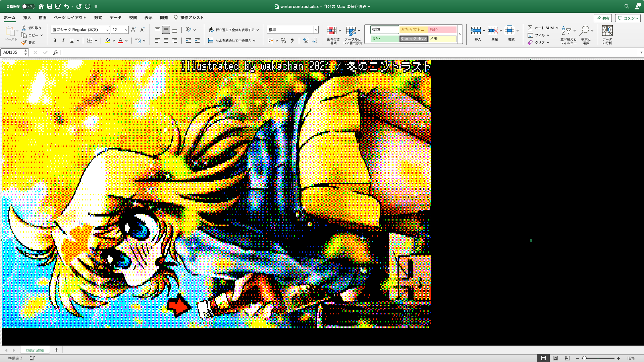Expand fill color dropdown arrow
This screenshot has height=362, width=644.
coord(114,41)
